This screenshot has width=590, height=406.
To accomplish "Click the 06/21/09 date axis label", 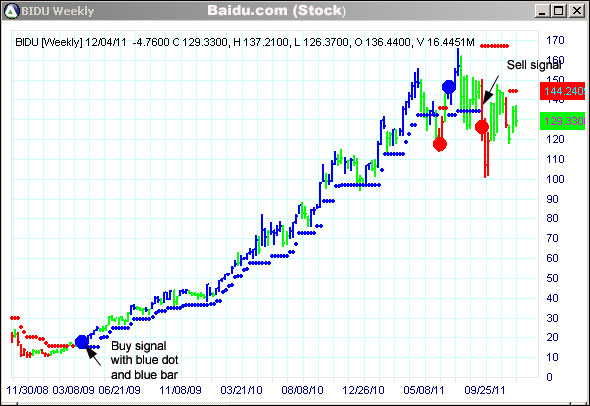I will click(119, 390).
